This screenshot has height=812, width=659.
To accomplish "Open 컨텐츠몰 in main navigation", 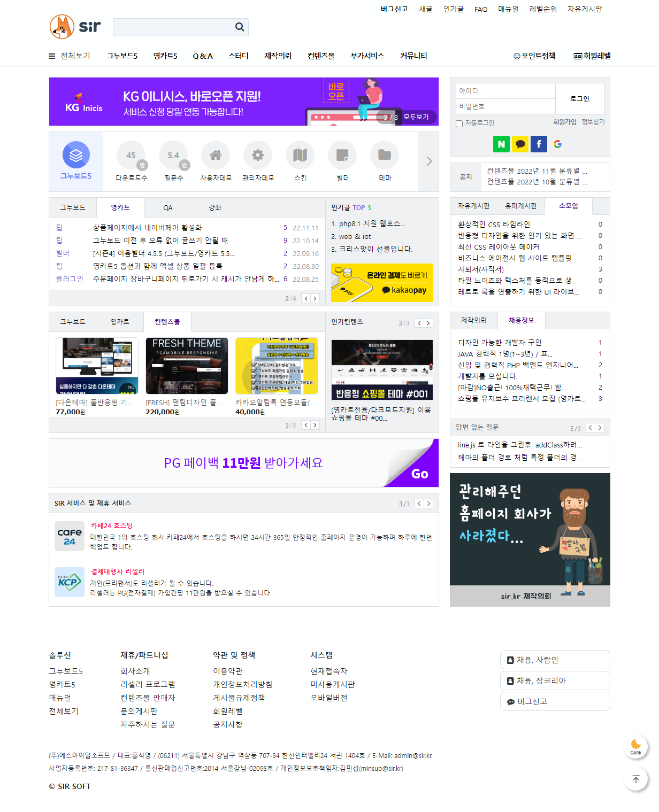I will [x=321, y=56].
